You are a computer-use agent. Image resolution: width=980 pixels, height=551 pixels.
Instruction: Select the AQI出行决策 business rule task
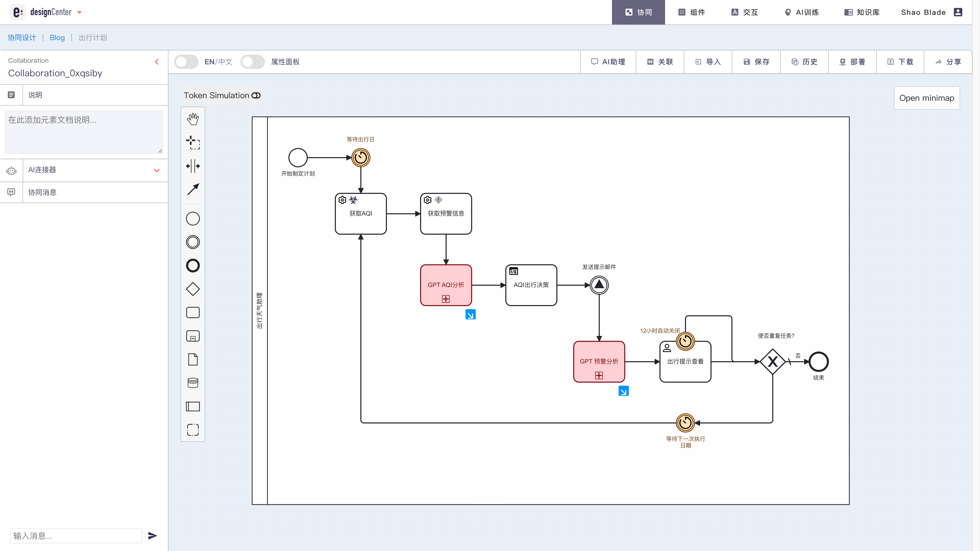point(531,285)
